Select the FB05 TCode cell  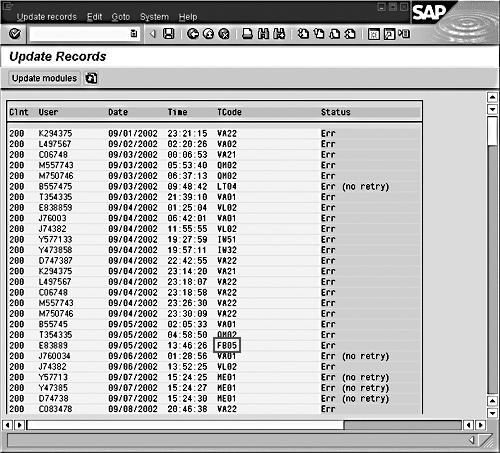click(x=227, y=345)
